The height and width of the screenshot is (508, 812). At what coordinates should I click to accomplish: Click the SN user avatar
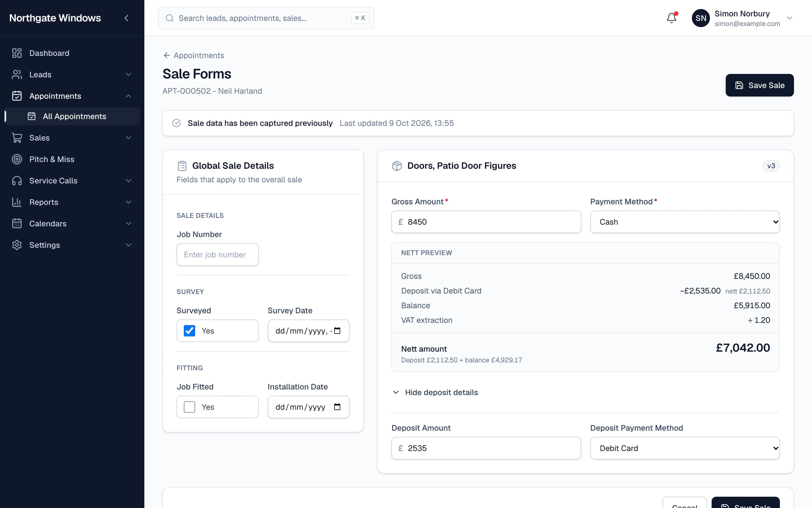[701, 18]
